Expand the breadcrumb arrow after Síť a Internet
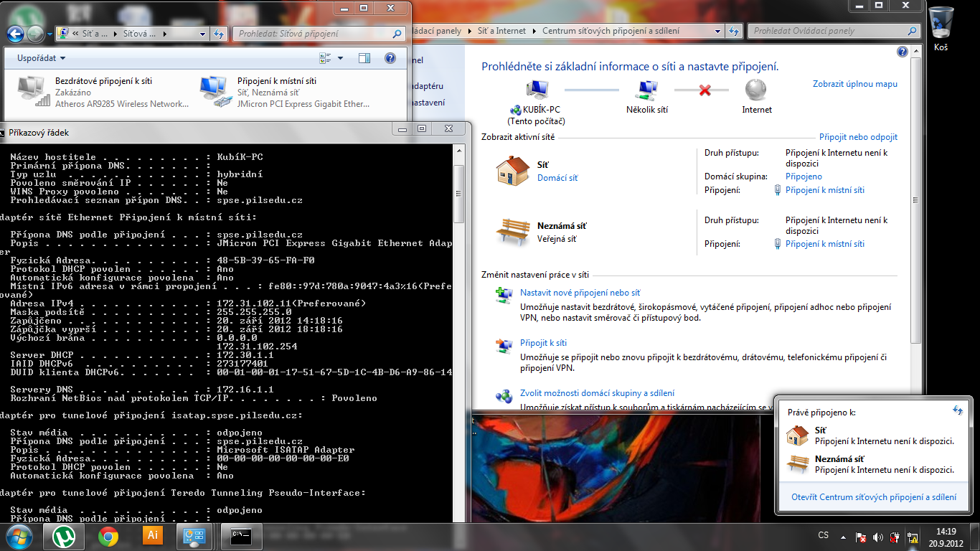This screenshot has width=980, height=551. 534,32
